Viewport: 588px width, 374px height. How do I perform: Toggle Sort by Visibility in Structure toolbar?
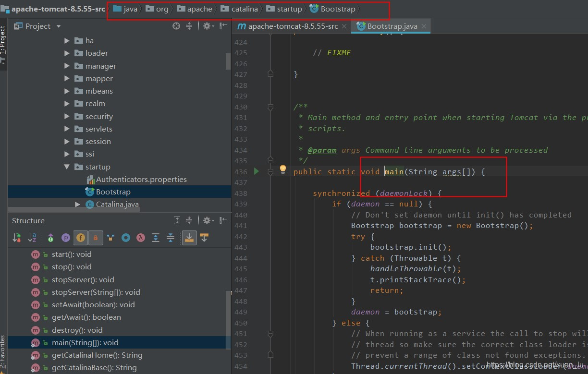17,238
